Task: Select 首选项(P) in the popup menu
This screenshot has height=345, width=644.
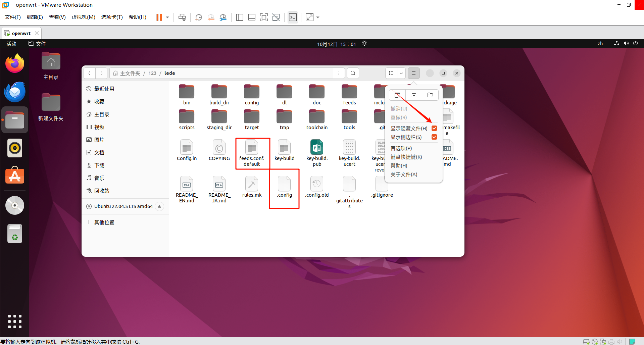Action: [x=401, y=148]
